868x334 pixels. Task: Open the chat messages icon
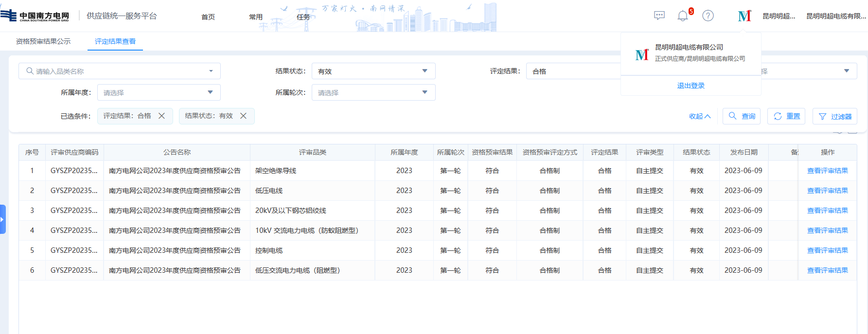pyautogui.click(x=659, y=16)
